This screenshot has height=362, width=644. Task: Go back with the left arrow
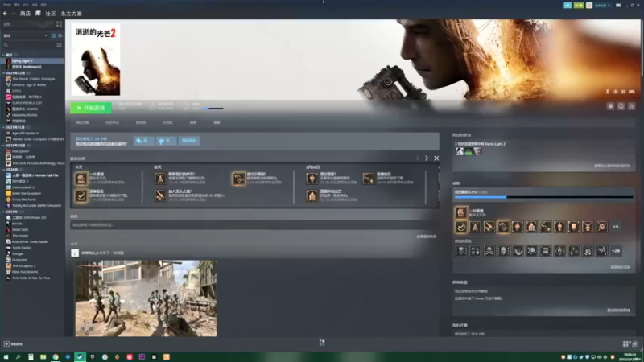[6, 14]
